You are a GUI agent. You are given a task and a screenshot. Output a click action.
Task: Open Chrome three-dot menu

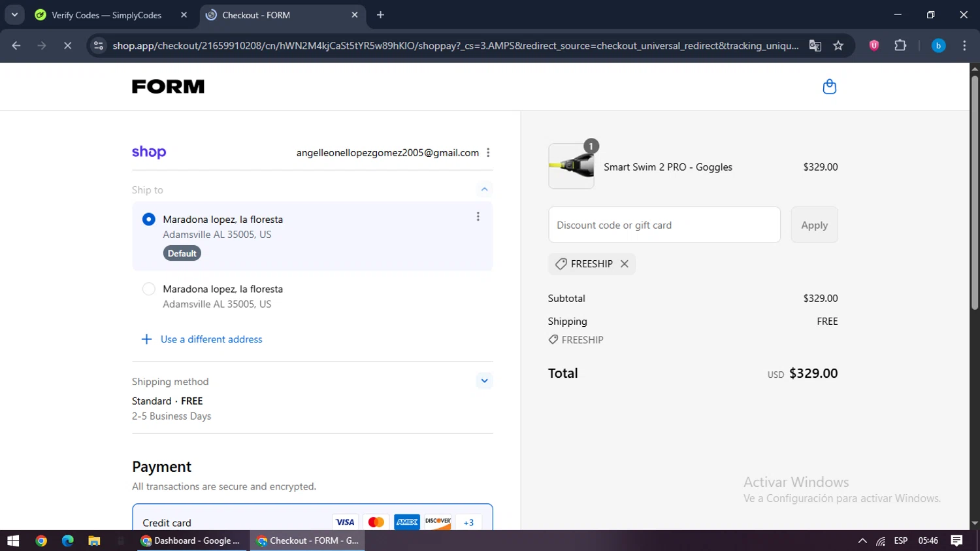tap(964, 46)
